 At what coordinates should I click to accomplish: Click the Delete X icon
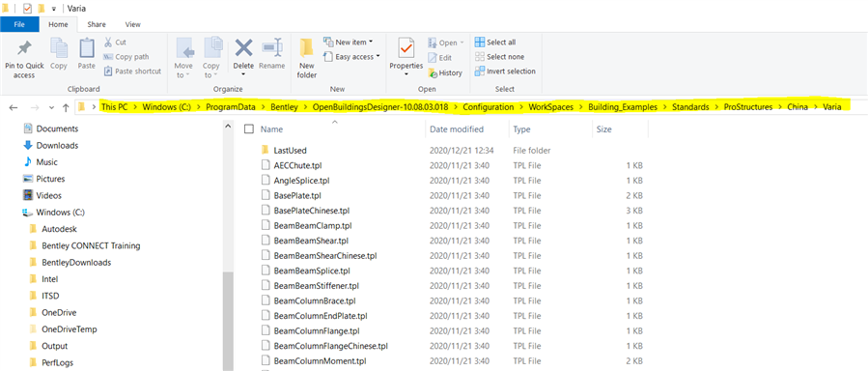point(243,48)
